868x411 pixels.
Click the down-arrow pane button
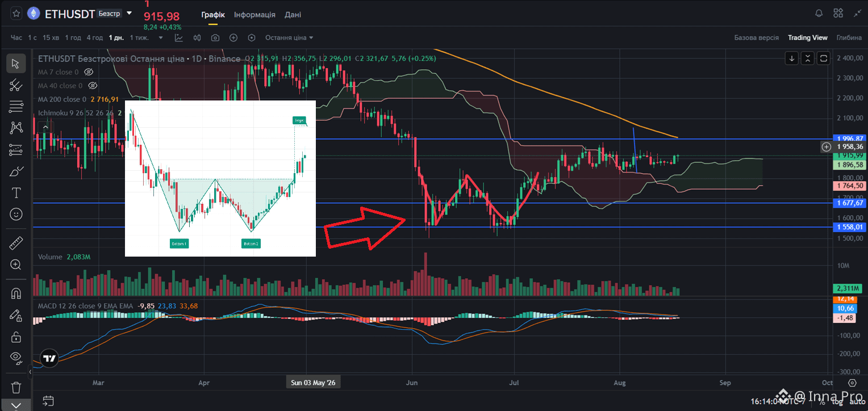(792, 58)
